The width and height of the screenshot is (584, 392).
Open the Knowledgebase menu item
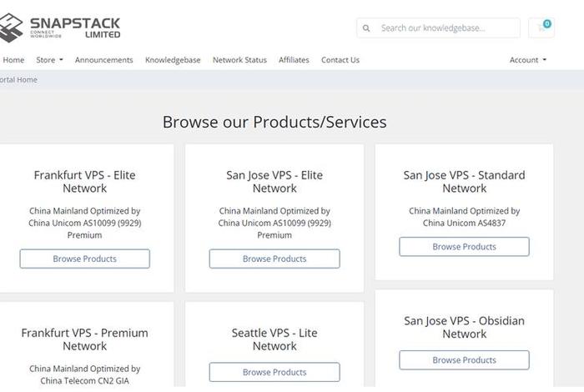coord(173,60)
